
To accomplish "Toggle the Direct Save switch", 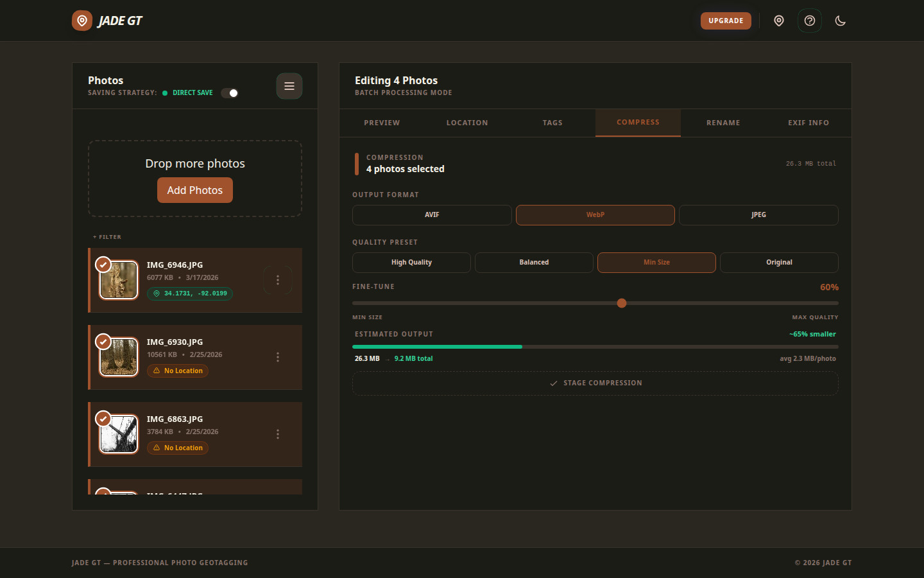I will point(230,93).
